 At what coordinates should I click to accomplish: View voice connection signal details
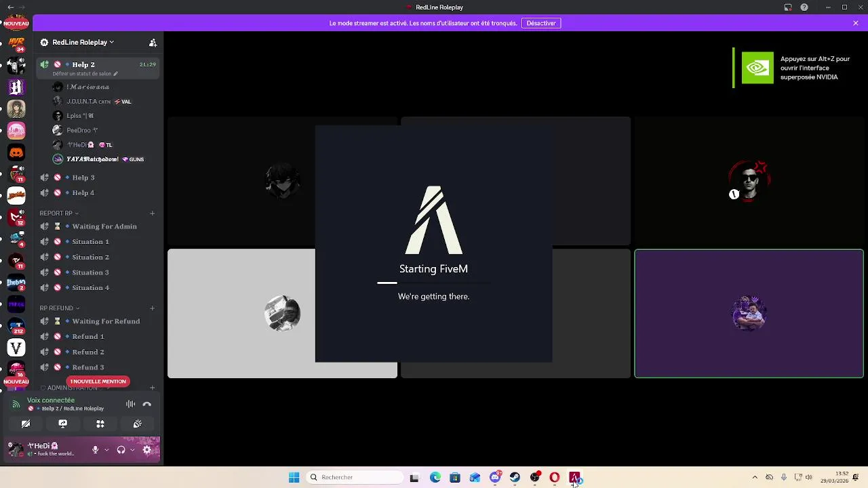[x=16, y=404]
